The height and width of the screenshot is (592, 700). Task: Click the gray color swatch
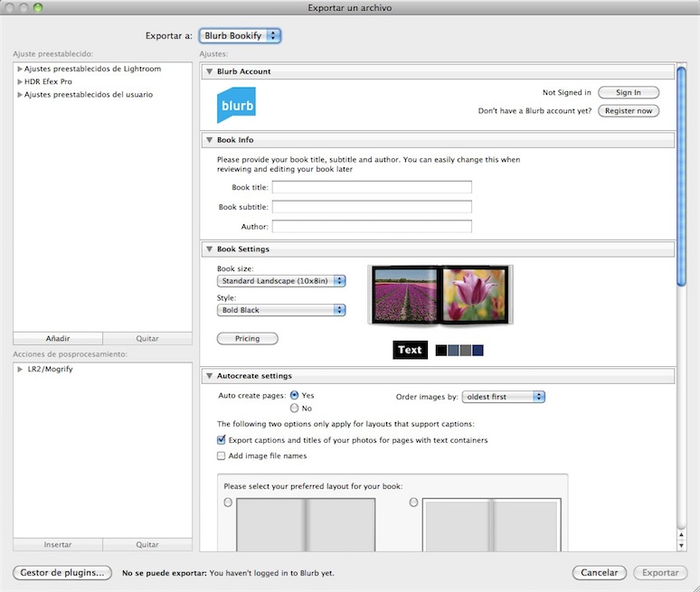click(465, 350)
